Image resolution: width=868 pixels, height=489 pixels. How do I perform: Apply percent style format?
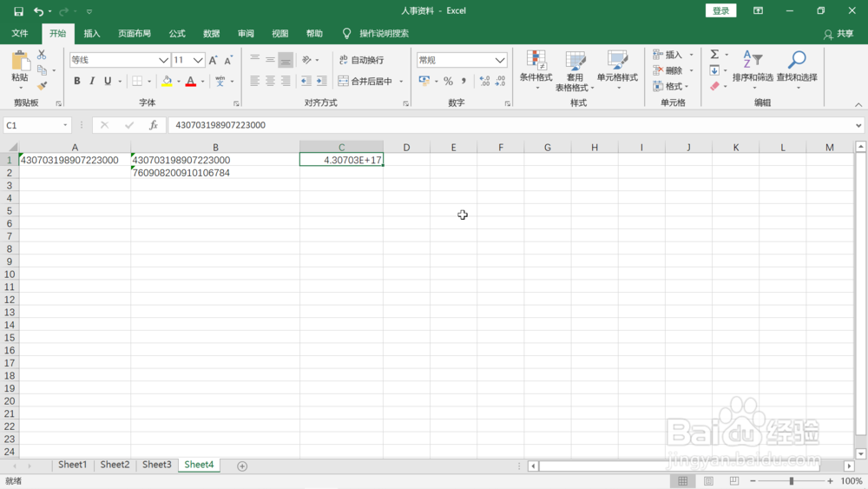(449, 82)
